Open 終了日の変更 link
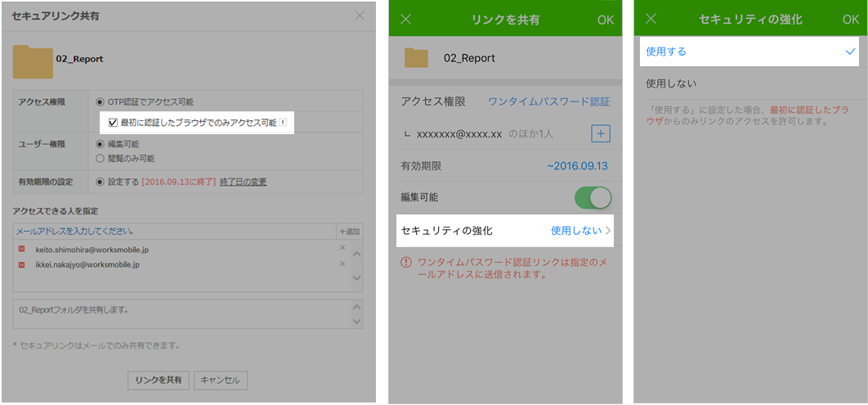Screen dimensions: 868x405 click(x=243, y=182)
